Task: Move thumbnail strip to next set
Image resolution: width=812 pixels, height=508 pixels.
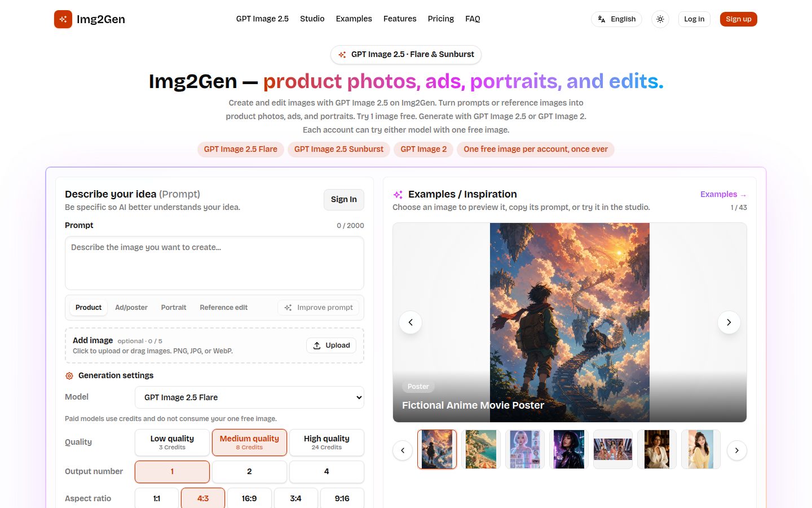Action: (737, 450)
